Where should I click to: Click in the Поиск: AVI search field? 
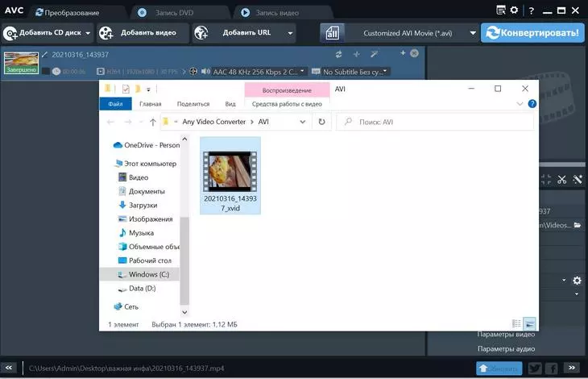435,122
